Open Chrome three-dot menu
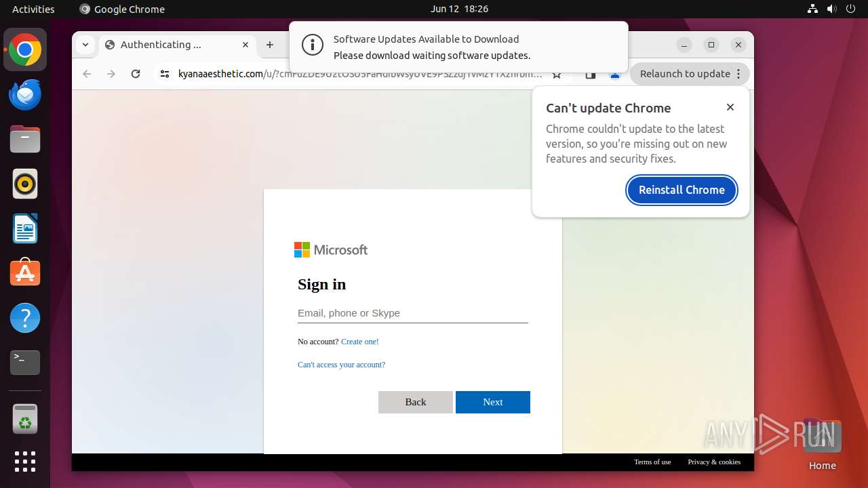 pyautogui.click(x=739, y=74)
